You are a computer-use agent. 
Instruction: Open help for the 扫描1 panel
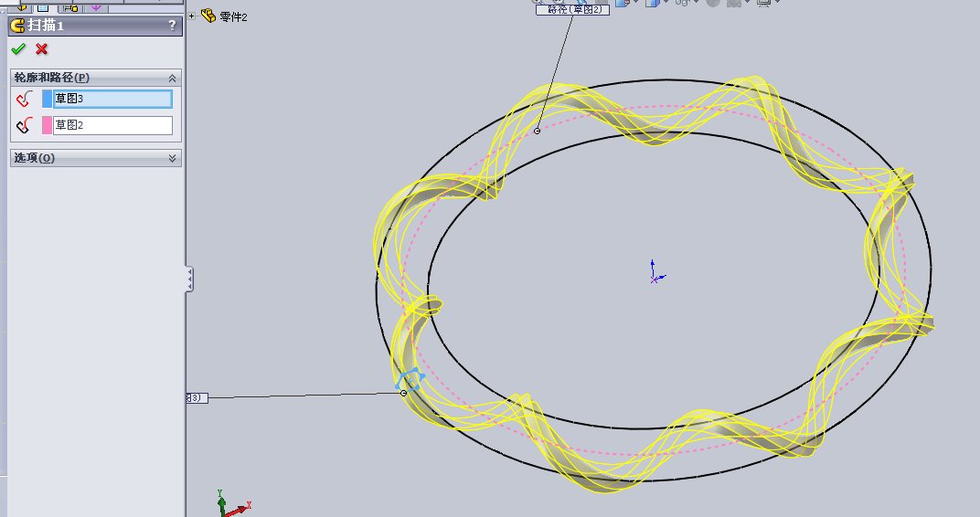[x=172, y=25]
